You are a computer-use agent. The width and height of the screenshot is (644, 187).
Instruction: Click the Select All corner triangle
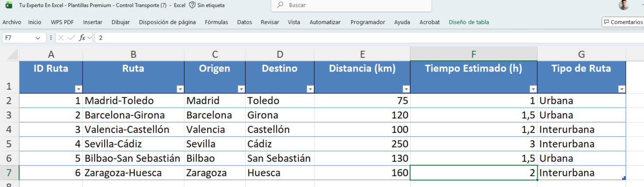point(12,55)
